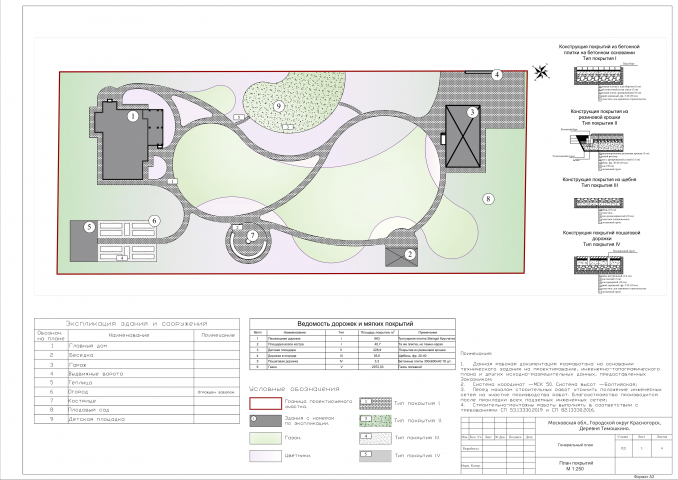Click the 'Наименование' header in explication table
The height and width of the screenshot is (480, 678).
(129, 335)
